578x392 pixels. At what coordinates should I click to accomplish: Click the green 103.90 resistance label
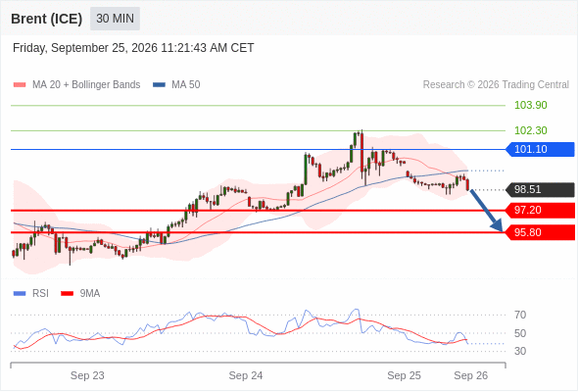(x=531, y=105)
